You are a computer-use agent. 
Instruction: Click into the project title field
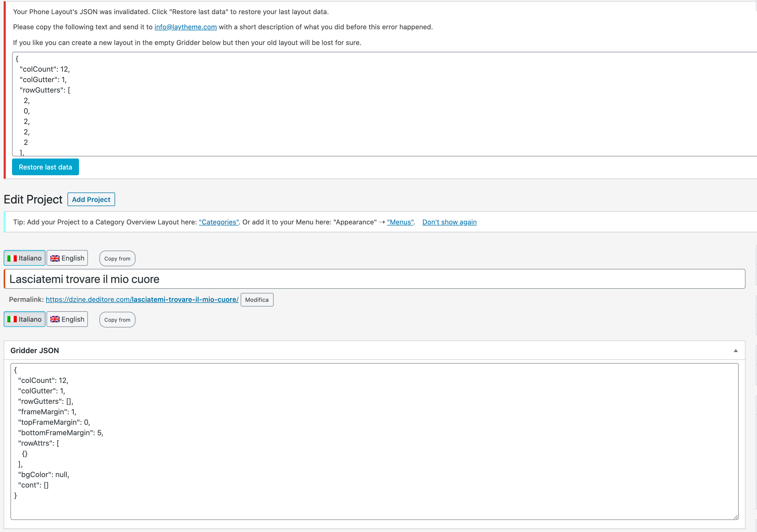[x=375, y=279]
